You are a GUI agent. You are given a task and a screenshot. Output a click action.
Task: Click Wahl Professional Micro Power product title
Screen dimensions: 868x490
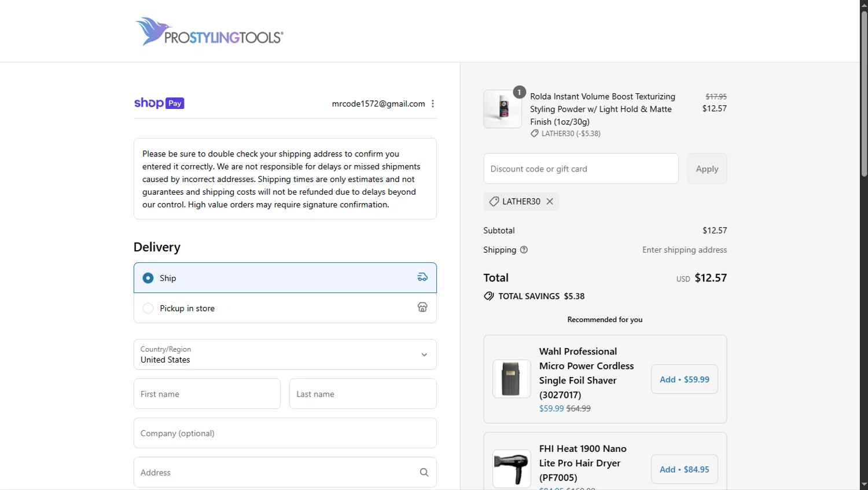coord(587,373)
